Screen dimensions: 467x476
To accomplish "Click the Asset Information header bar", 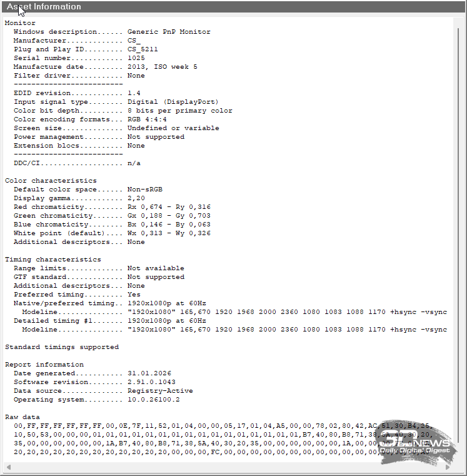I will point(233,7).
